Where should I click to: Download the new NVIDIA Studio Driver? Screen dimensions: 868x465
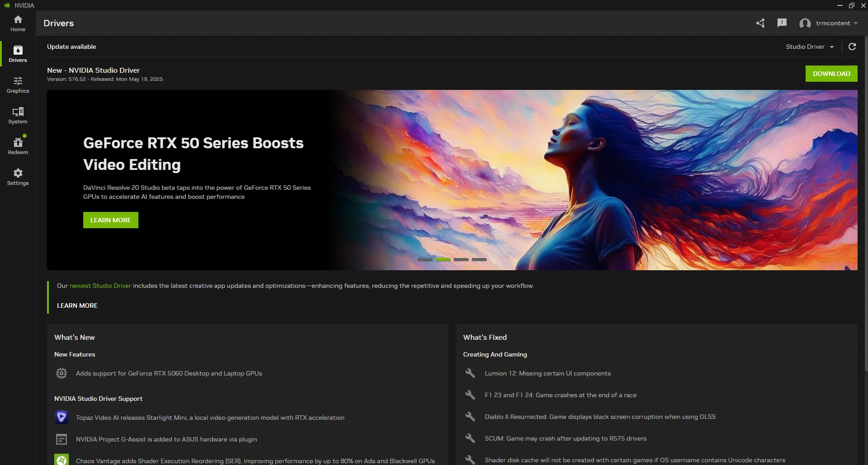click(831, 73)
